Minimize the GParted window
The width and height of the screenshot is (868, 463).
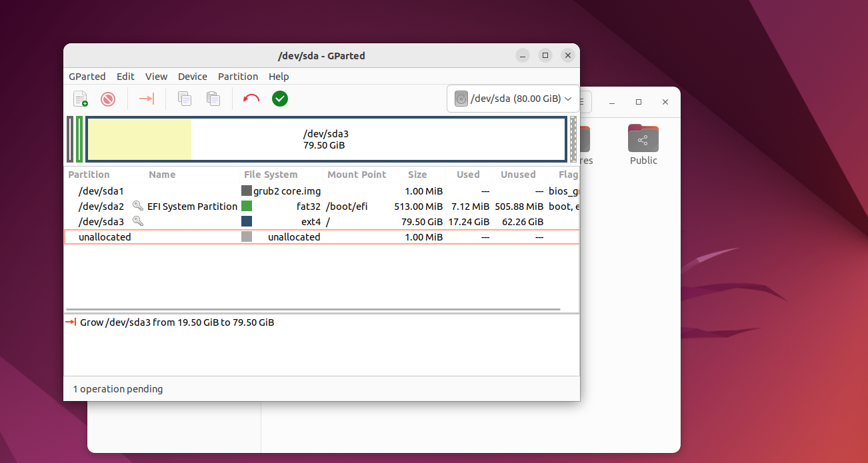(x=523, y=56)
